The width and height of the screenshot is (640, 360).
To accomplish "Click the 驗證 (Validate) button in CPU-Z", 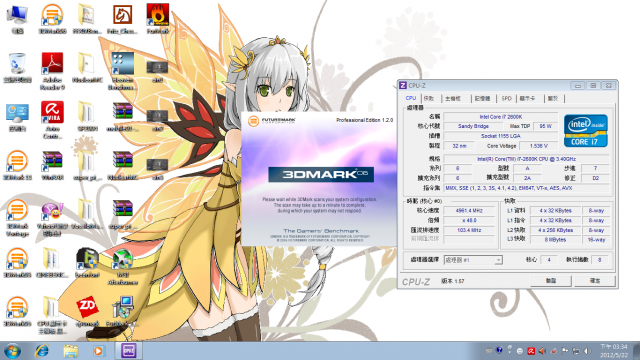I will [x=551, y=281].
